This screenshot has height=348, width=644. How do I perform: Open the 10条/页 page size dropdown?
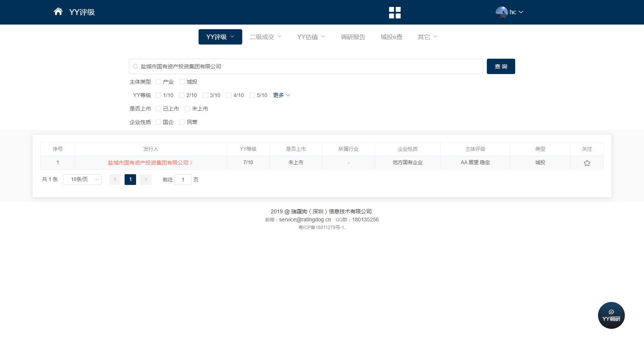82,180
